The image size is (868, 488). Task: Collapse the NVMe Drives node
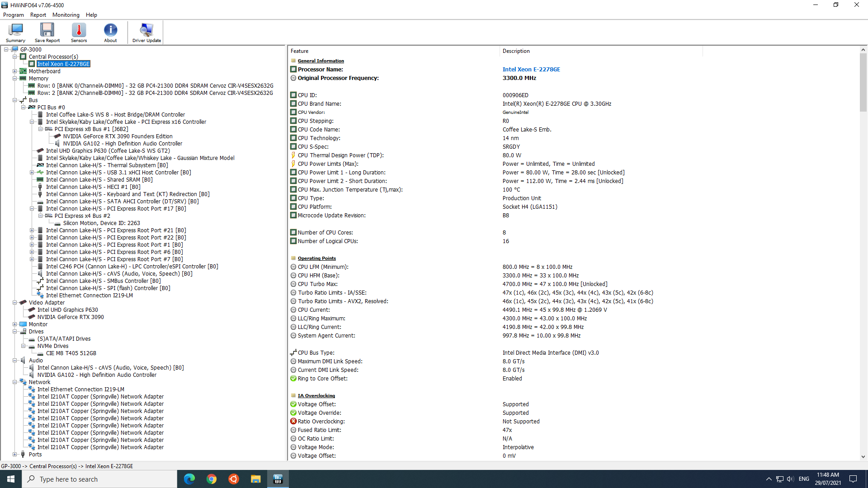tap(24, 346)
